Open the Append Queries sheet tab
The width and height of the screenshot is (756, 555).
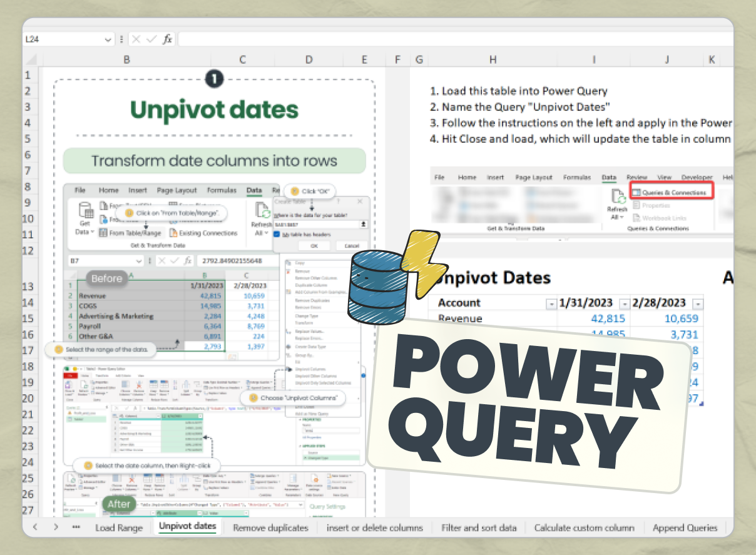click(x=685, y=527)
